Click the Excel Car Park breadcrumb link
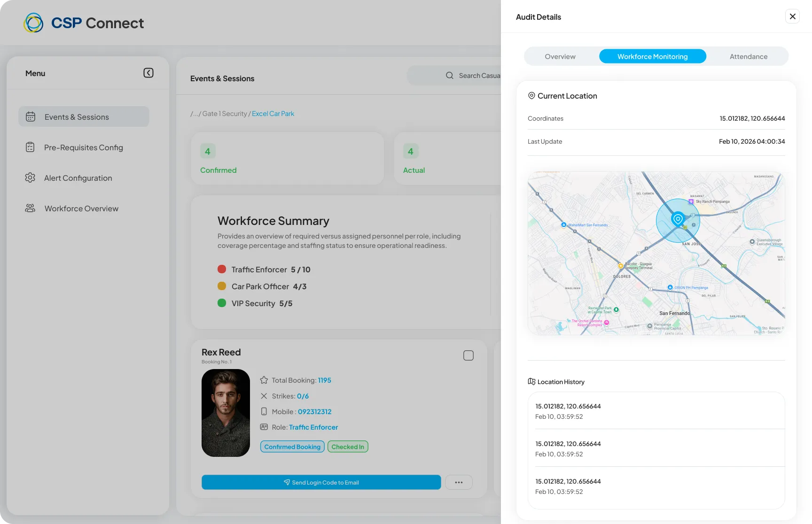812x524 pixels. coord(273,114)
